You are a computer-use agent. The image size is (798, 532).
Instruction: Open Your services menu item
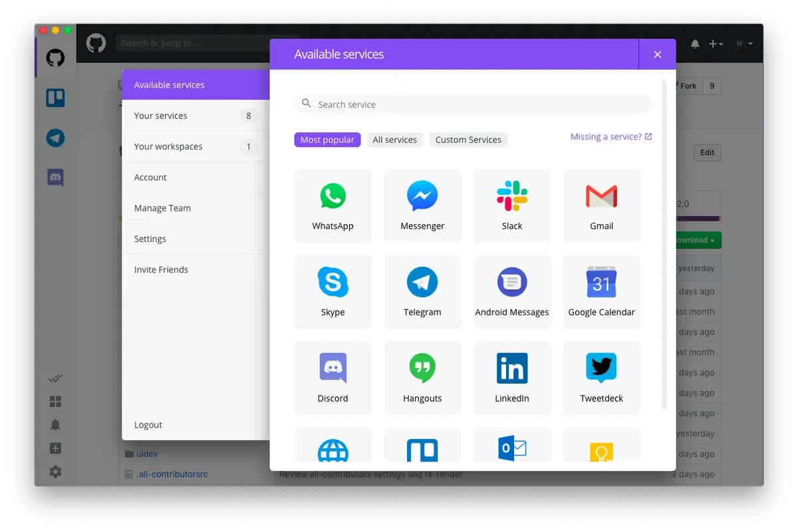click(196, 116)
